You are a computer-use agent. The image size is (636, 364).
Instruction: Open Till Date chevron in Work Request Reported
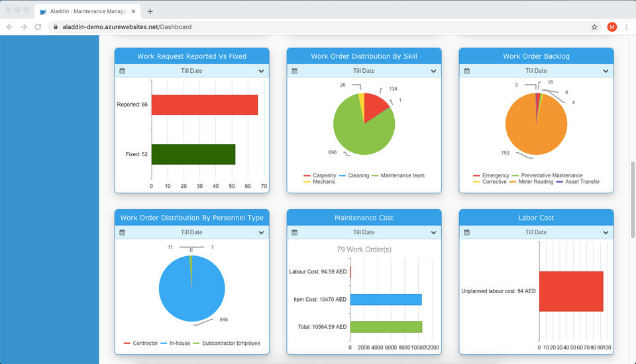point(261,71)
